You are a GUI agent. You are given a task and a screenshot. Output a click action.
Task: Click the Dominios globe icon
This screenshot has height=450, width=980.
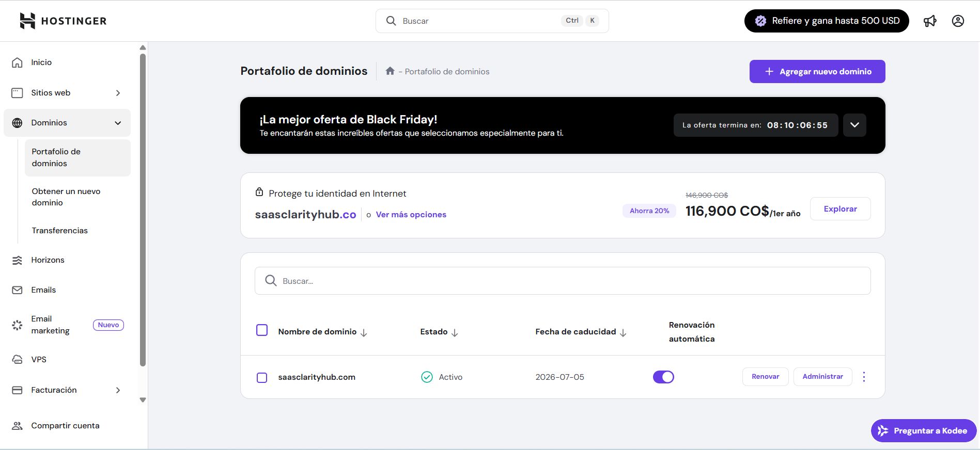click(x=17, y=123)
